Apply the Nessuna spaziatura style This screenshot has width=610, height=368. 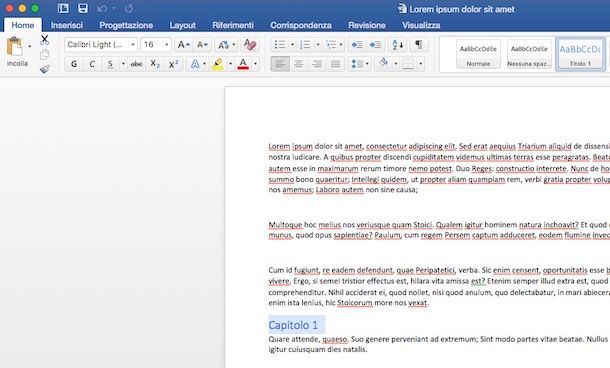click(x=529, y=54)
